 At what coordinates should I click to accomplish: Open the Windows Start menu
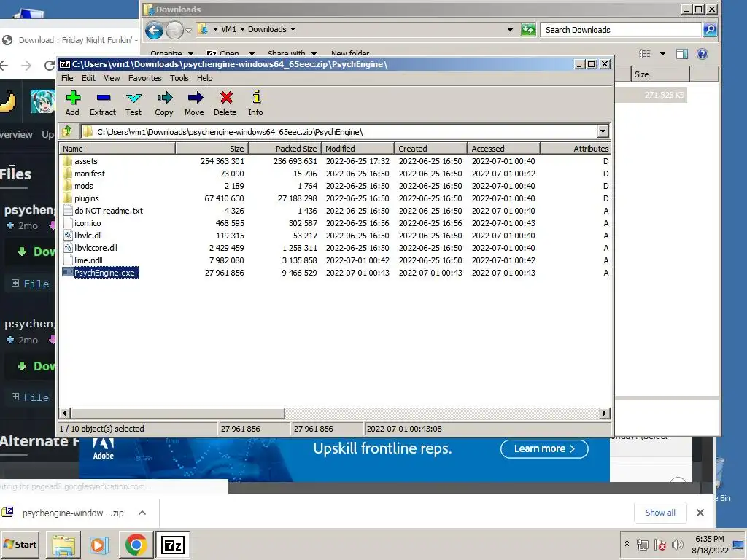(20, 545)
